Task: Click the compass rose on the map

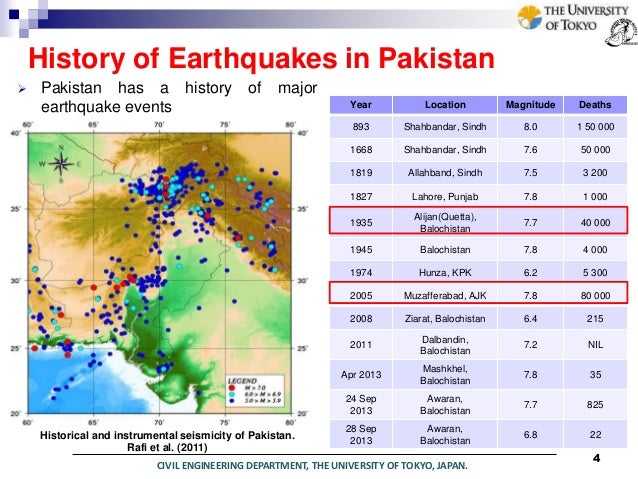Action: (61, 164)
